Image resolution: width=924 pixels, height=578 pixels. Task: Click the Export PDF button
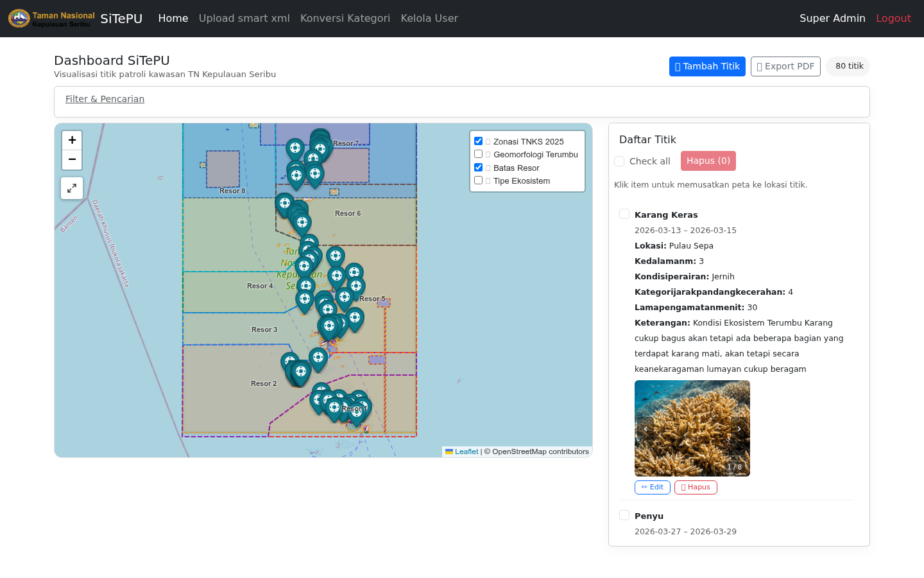click(785, 66)
